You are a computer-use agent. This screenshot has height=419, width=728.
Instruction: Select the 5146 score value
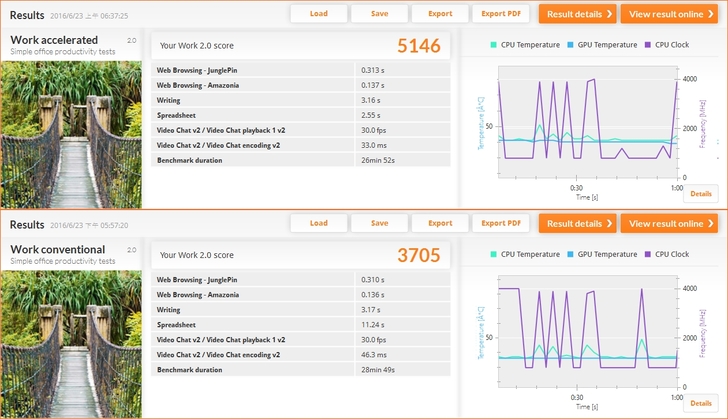pos(418,46)
